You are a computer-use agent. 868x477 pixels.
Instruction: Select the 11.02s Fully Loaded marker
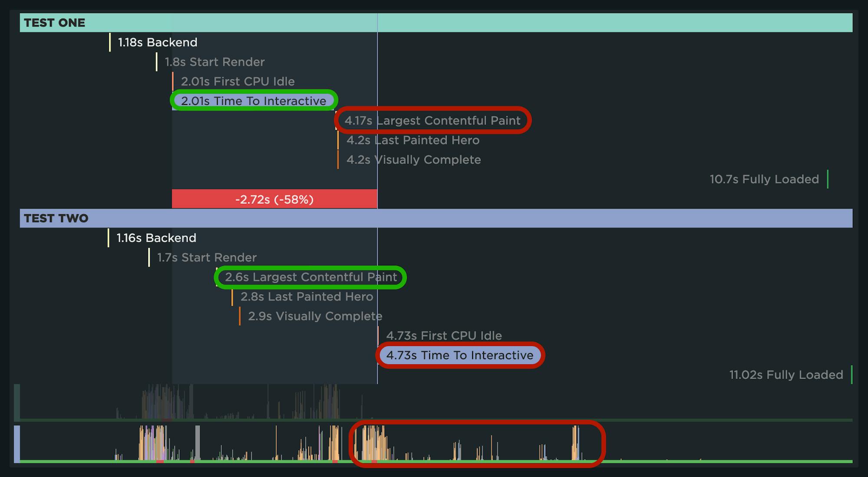tap(786, 375)
